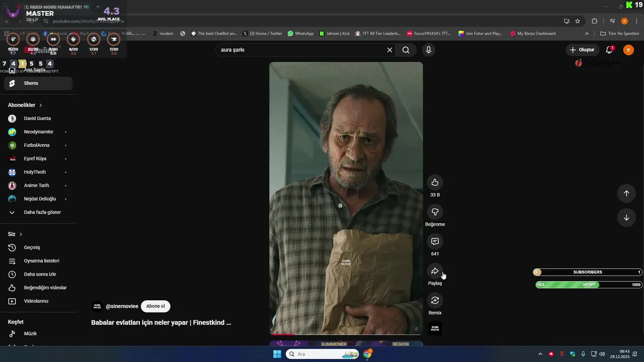Viewport: 644px width, 362px height.
Task: Open the YouTube account avatar menu
Action: pyautogui.click(x=628, y=50)
